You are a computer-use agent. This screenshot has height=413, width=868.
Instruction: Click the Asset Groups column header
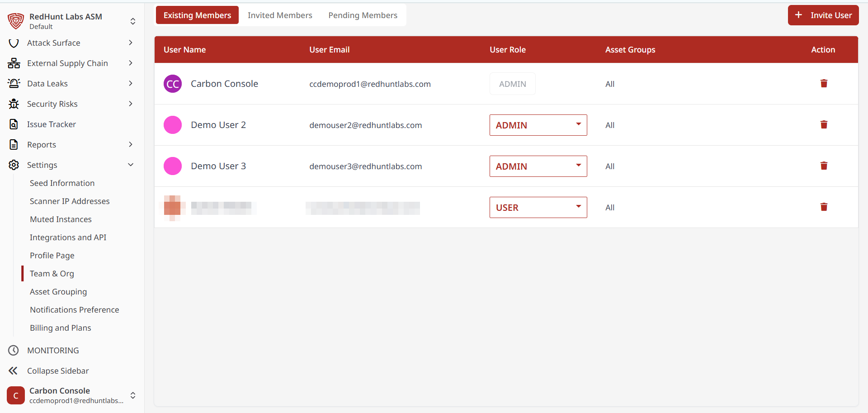tap(630, 50)
